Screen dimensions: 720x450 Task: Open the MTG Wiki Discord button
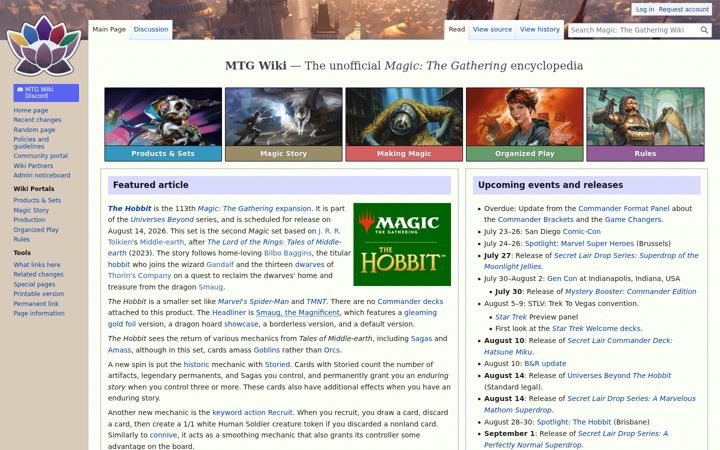46,92
